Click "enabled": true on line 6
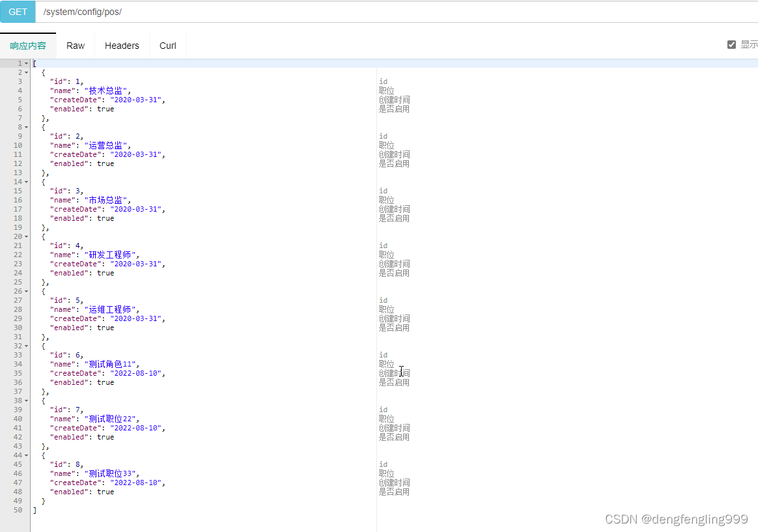758x532 pixels. pyautogui.click(x=82, y=109)
